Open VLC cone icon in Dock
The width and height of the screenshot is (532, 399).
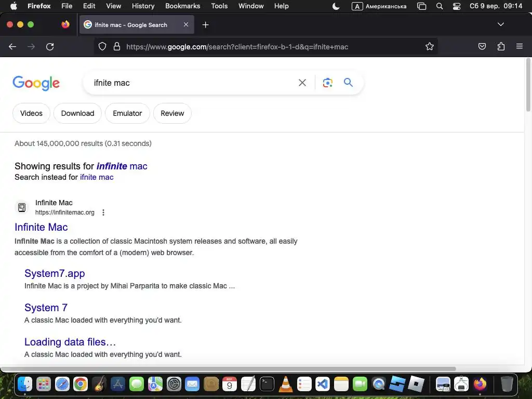click(x=286, y=384)
